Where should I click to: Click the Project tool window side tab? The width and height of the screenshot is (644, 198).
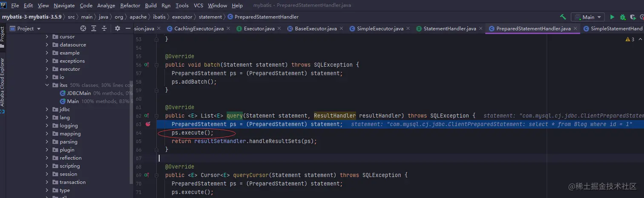click(3, 37)
